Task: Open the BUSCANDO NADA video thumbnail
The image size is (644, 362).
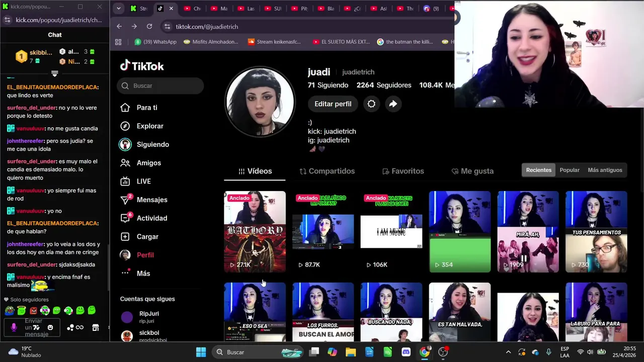Action: coord(391,312)
